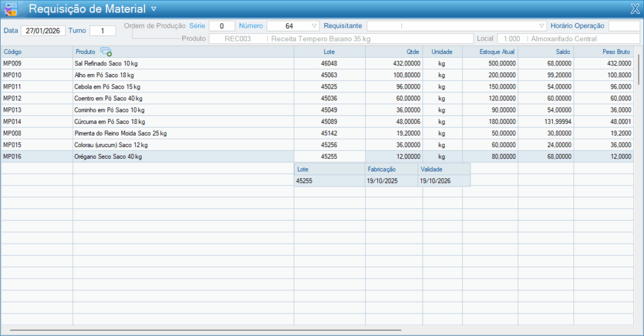The width and height of the screenshot is (644, 336).
Task: Expand the Número dropdown arrow
Action: tap(314, 26)
